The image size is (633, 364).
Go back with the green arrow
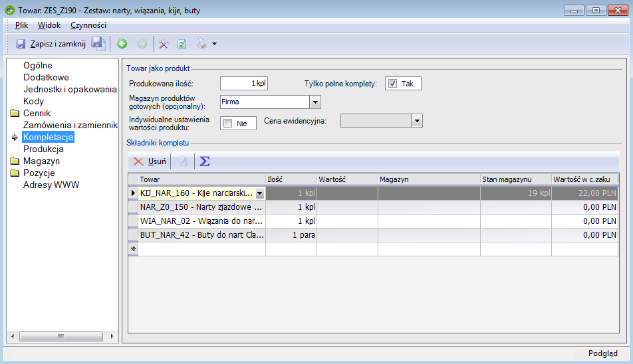122,44
